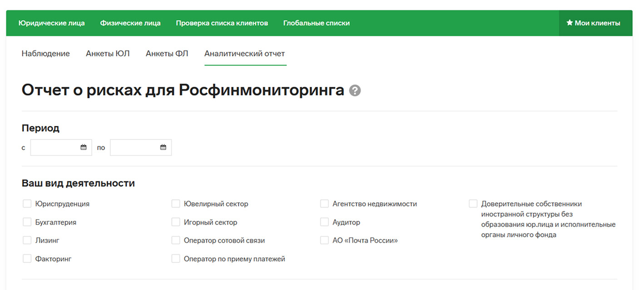Image resolution: width=644 pixels, height=290 pixels.
Task: Open the start date calendar icon
Action: coord(83,147)
